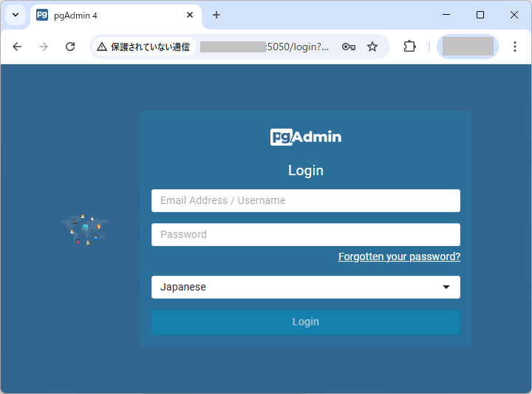Click the pgAdmin logo
Image resolution: width=532 pixels, height=394 pixels.
click(306, 137)
